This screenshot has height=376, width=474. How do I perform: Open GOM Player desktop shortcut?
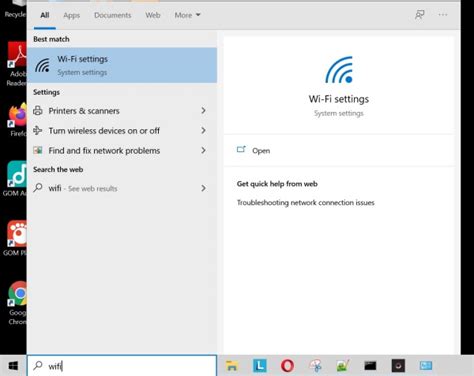click(x=14, y=238)
